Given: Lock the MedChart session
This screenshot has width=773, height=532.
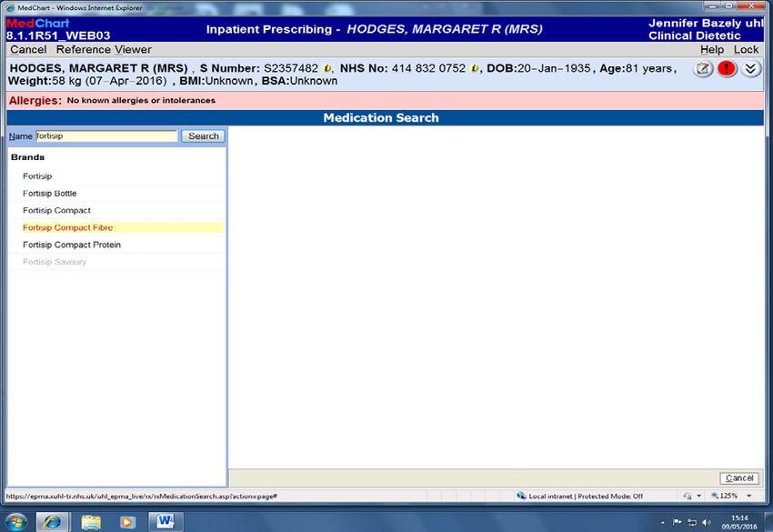Looking at the screenshot, I should click(x=746, y=49).
